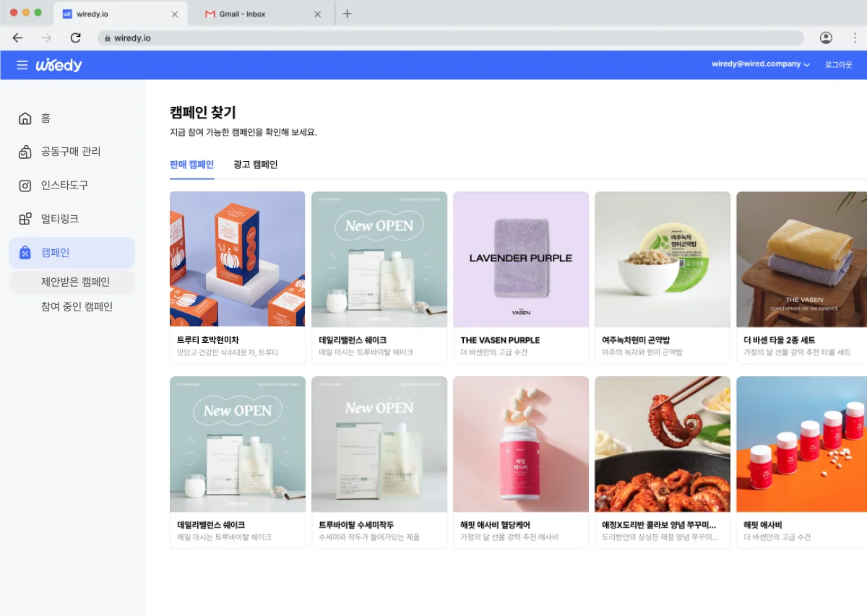Viewport: 867px width, 616px height.
Task: Click the home icon in sidebar
Action: (x=25, y=118)
